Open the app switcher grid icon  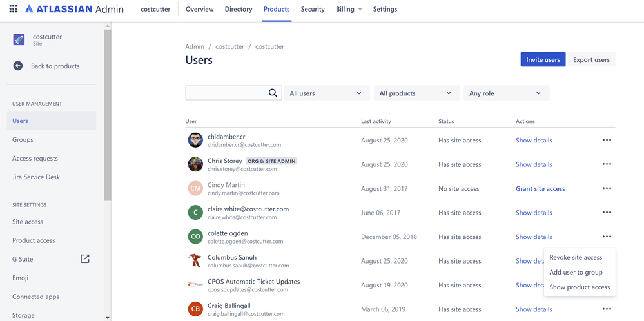point(13,8)
